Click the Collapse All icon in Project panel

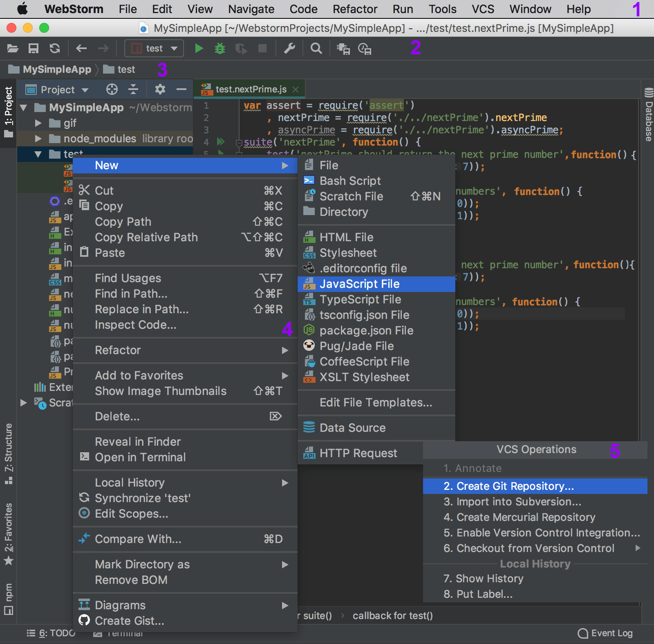[133, 89]
